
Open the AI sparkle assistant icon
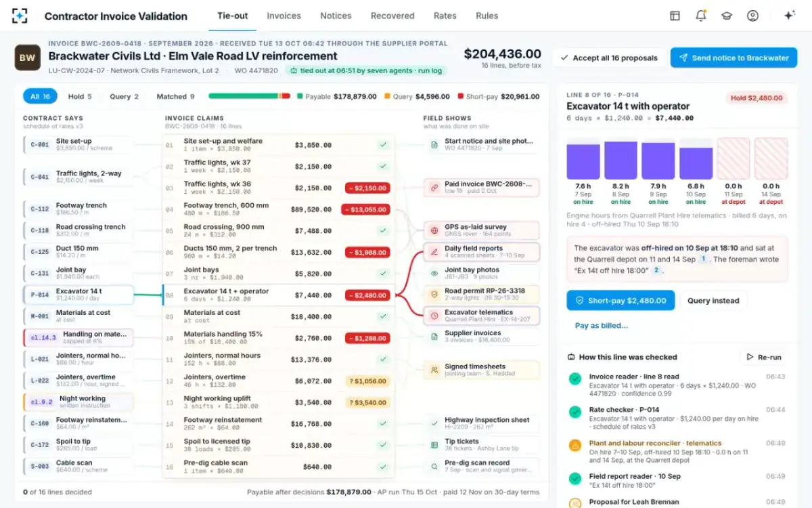[x=789, y=16]
